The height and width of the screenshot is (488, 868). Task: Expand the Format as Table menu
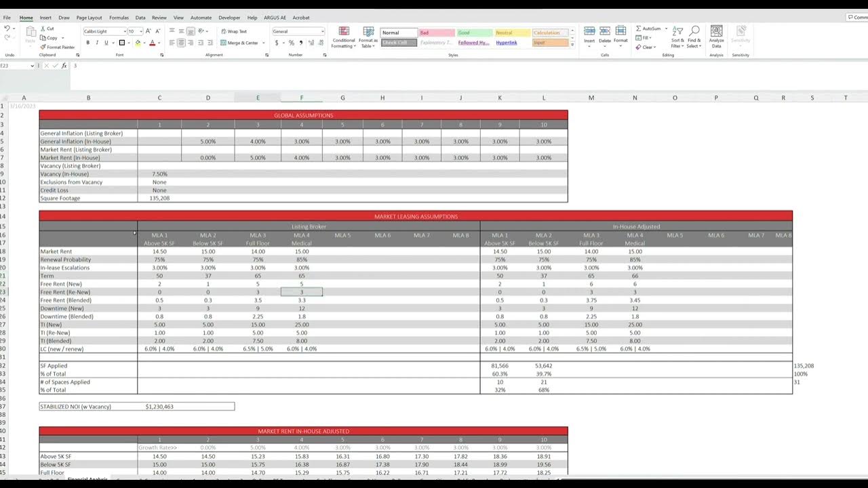pos(368,37)
